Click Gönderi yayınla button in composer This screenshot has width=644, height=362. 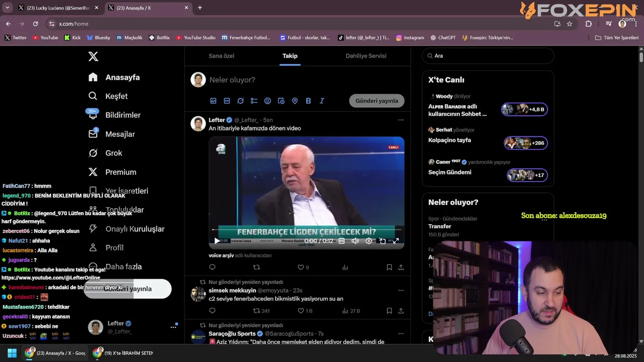pos(377,101)
